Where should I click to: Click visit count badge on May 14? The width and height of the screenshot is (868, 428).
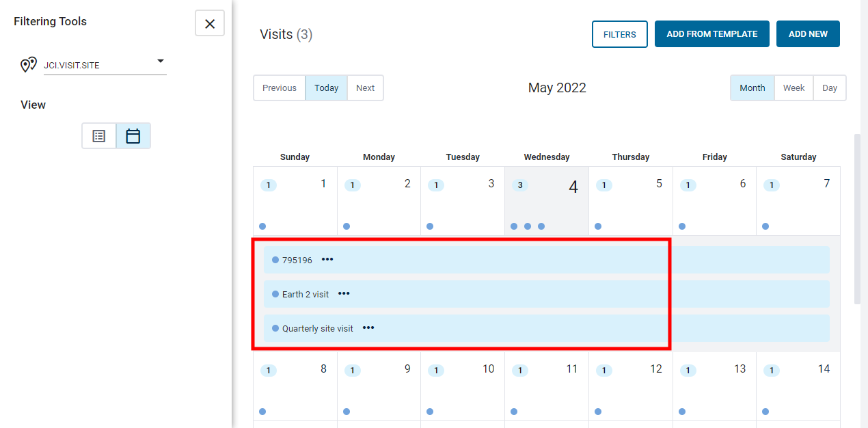coord(772,371)
